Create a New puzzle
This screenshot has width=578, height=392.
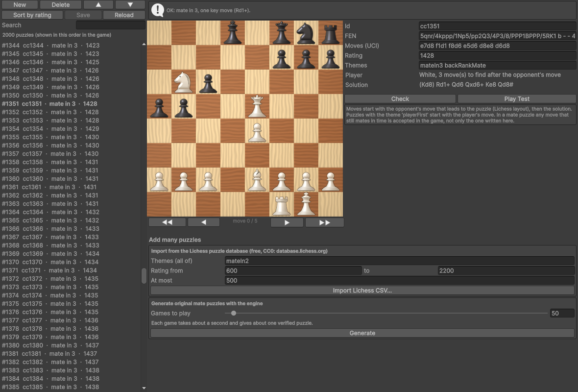pyautogui.click(x=20, y=5)
